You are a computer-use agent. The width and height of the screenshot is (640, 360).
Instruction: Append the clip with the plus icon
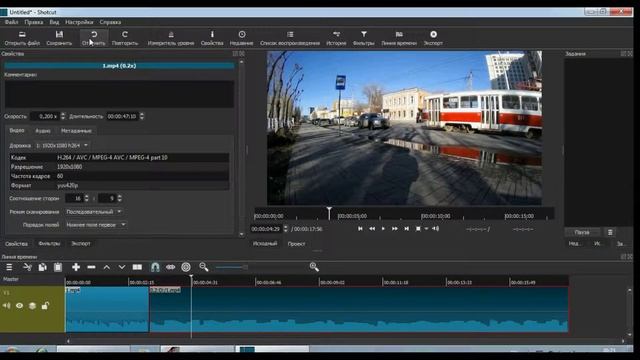76,267
